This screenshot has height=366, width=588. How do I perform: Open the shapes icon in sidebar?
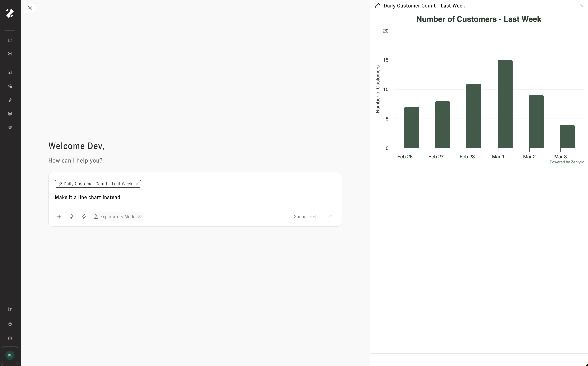click(x=10, y=86)
